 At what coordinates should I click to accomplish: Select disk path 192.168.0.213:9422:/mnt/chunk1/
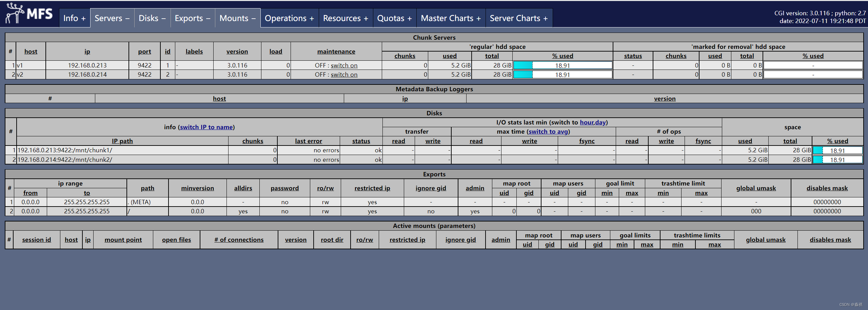tap(65, 150)
